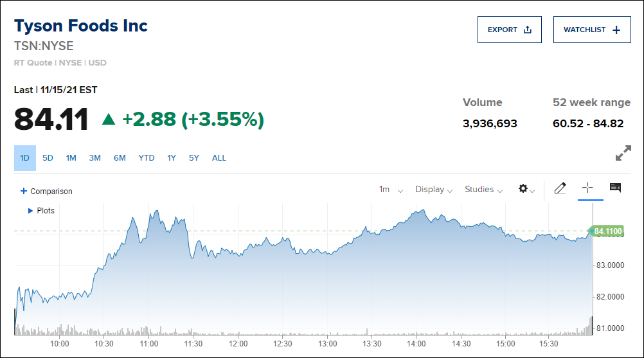This screenshot has height=358, width=644.
Task: Open the Display dropdown menu
Action: (434, 190)
